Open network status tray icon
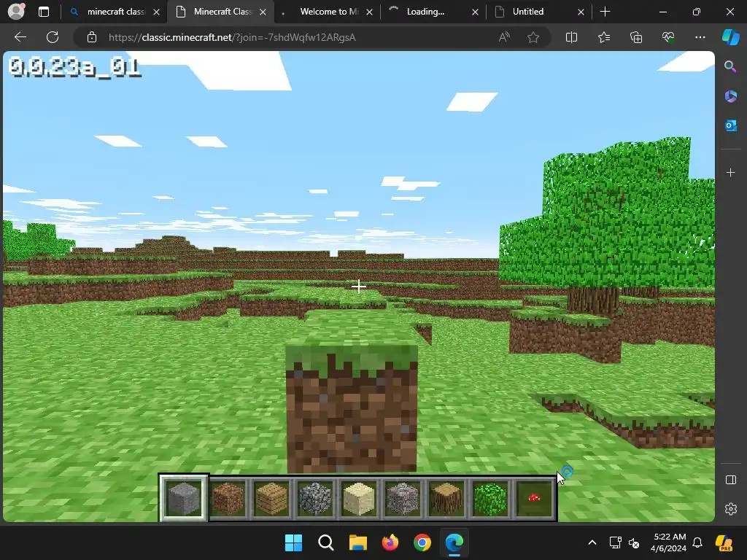 tap(615, 542)
